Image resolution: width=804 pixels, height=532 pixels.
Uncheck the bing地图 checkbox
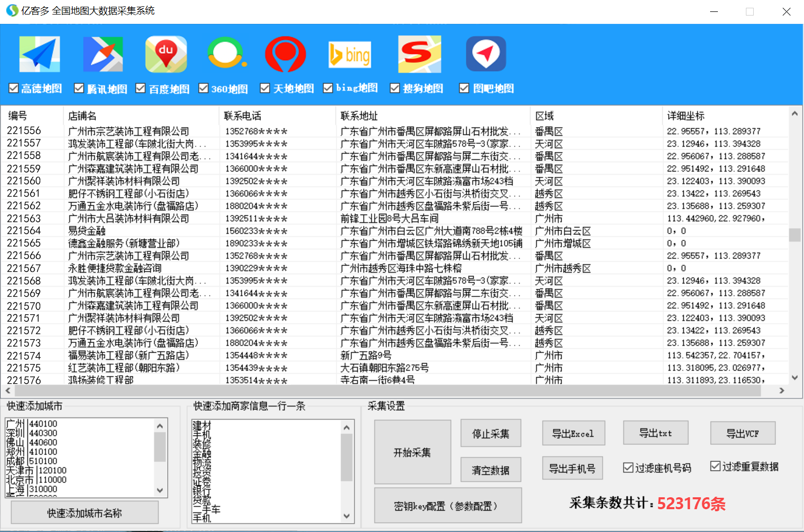327,88
